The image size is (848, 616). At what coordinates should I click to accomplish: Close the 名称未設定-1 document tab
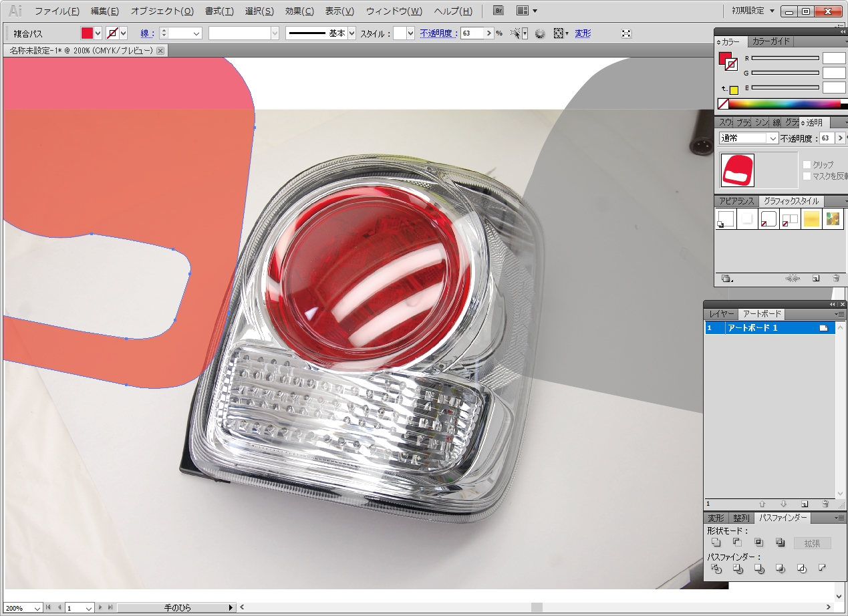click(x=160, y=51)
